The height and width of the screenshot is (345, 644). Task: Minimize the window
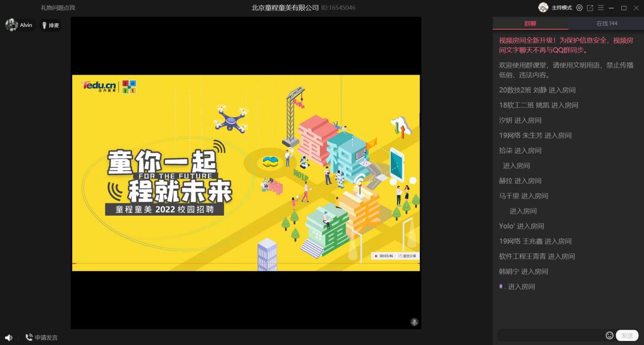tap(611, 8)
